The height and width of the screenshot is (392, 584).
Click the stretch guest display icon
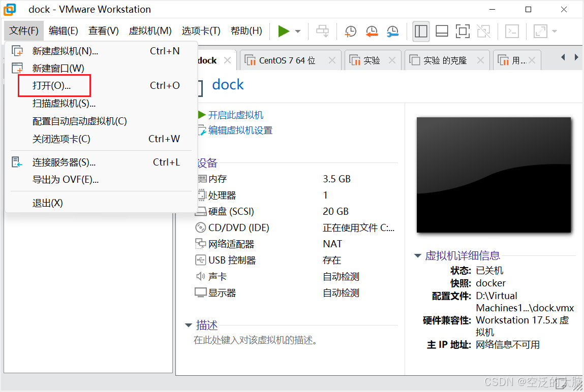coord(540,31)
